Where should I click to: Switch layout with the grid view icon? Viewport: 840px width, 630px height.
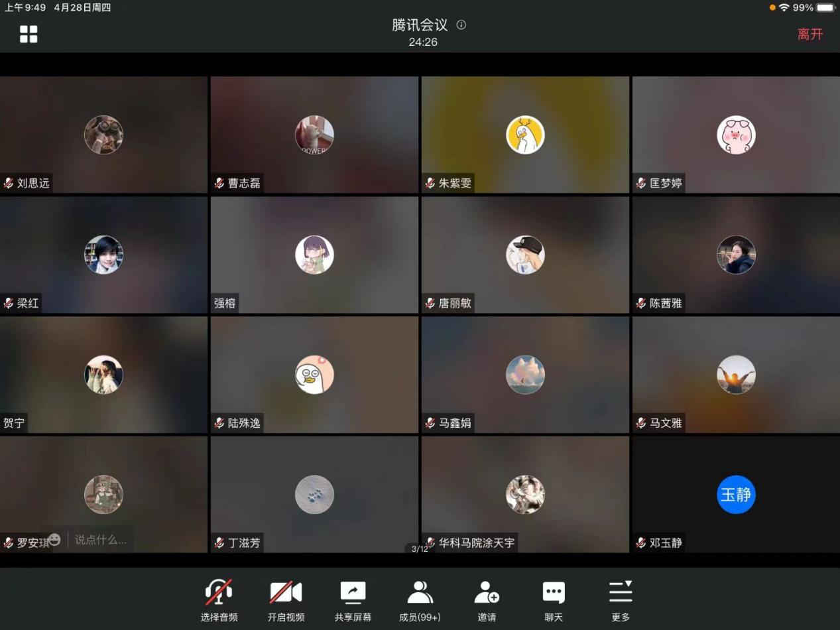point(29,34)
